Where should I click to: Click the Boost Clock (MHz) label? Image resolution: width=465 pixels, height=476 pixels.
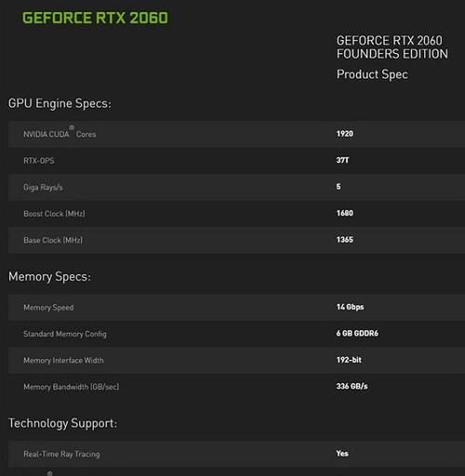click(54, 214)
